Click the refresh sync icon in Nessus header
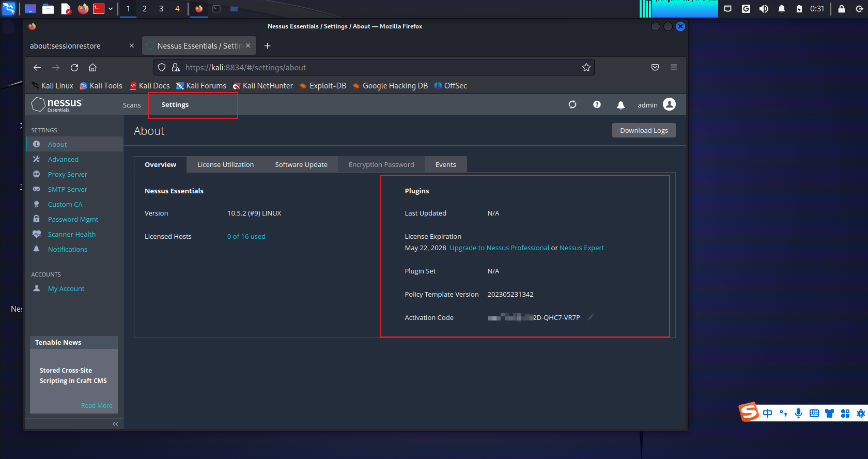 point(572,104)
